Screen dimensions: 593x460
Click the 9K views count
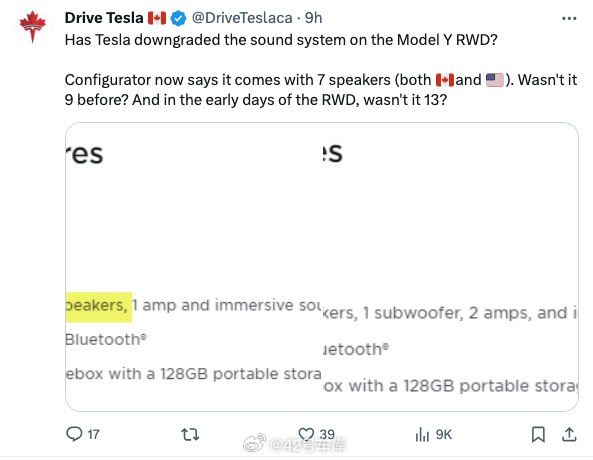click(x=444, y=434)
